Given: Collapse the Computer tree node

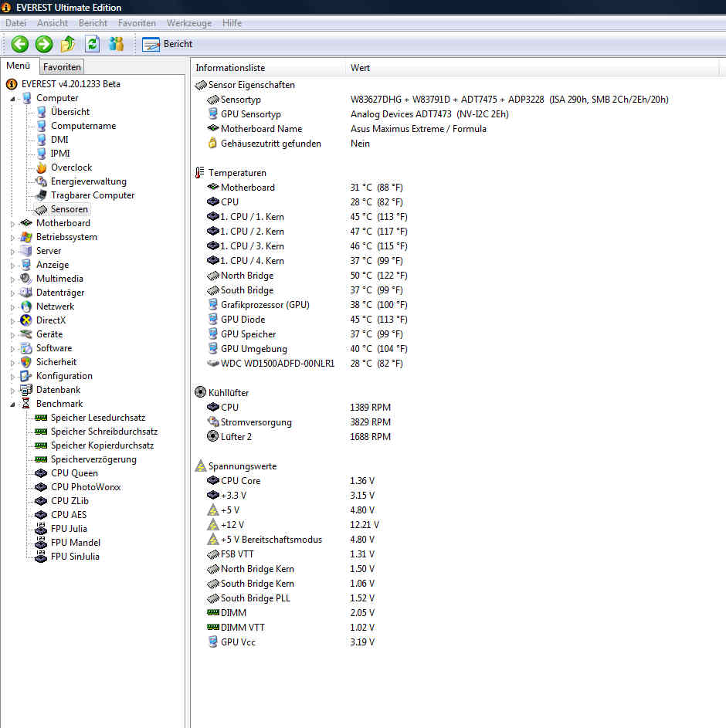Looking at the screenshot, I should pyautogui.click(x=12, y=98).
